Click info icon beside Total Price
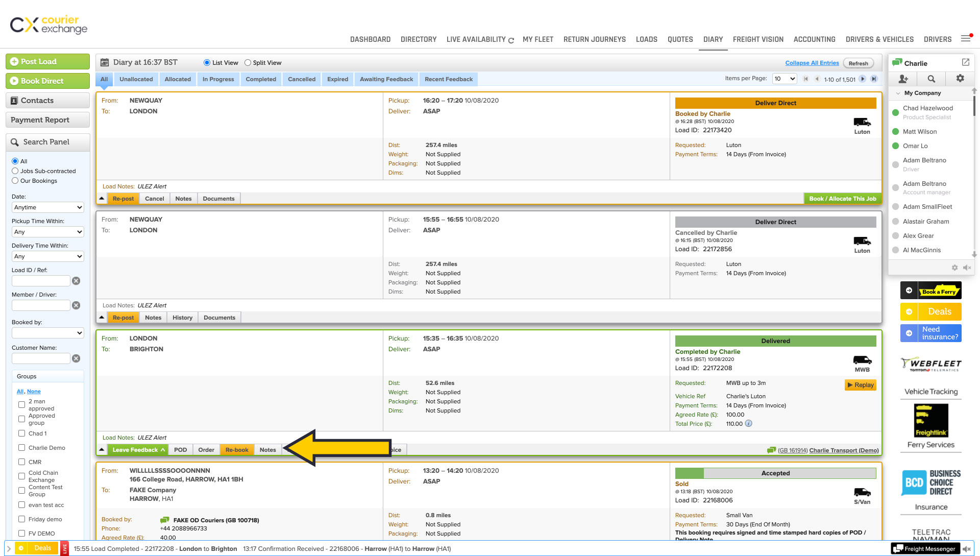Viewport: 980px width, 556px height. (x=748, y=423)
